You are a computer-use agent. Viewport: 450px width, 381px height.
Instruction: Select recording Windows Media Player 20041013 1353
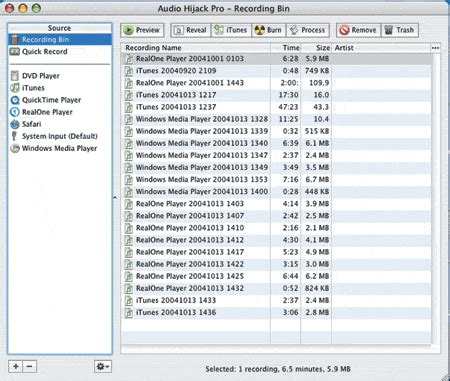[x=277, y=180]
